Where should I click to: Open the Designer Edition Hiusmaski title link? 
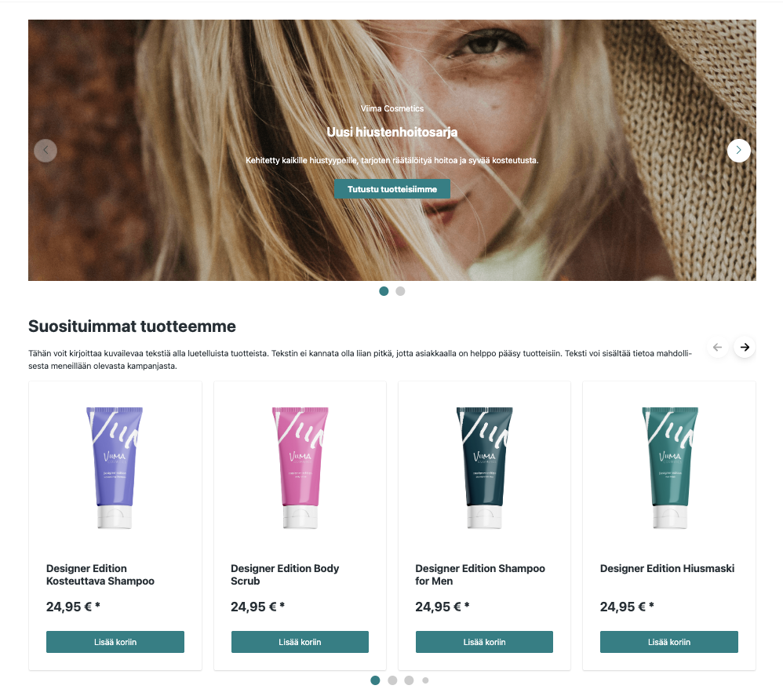click(x=667, y=569)
